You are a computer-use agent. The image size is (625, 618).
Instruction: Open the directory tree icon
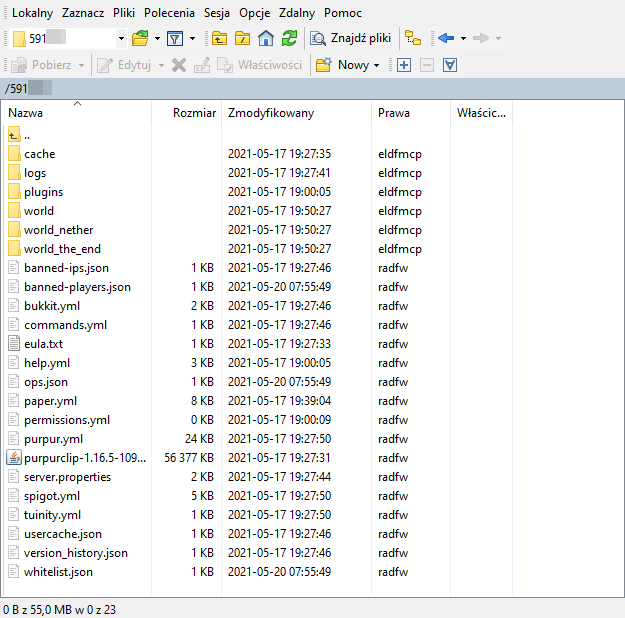tap(412, 39)
